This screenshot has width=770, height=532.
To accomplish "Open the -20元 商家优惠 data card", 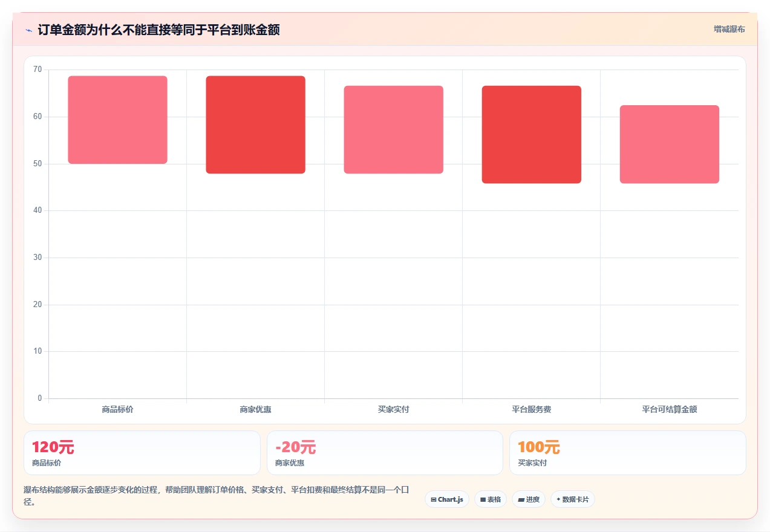I will [x=385, y=453].
